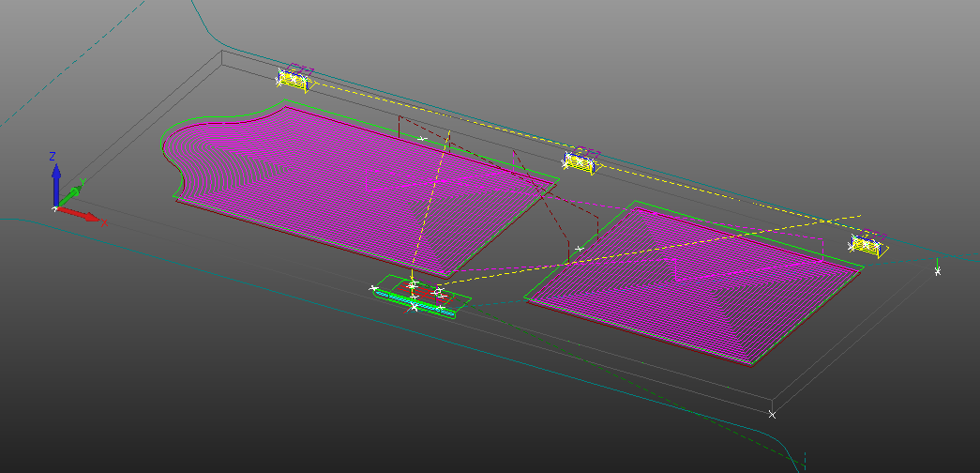980x473 pixels.
Task: Click the white point marker at stock's far-right corner
Action: click(938, 271)
